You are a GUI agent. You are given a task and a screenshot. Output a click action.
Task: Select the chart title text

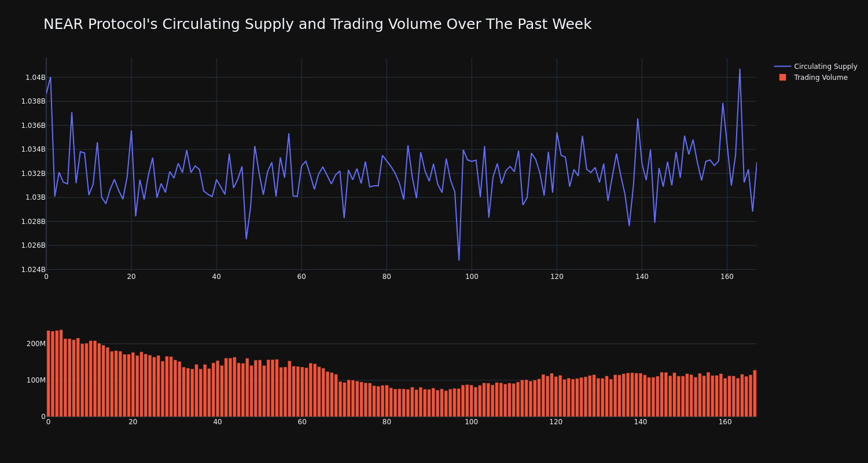pyautogui.click(x=317, y=24)
